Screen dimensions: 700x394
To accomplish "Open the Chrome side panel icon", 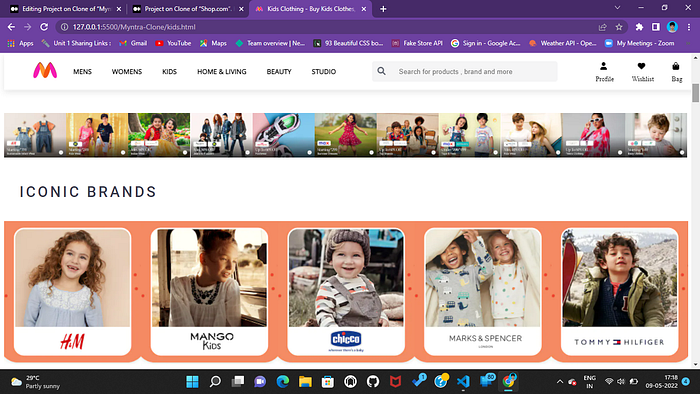I will (x=655, y=27).
